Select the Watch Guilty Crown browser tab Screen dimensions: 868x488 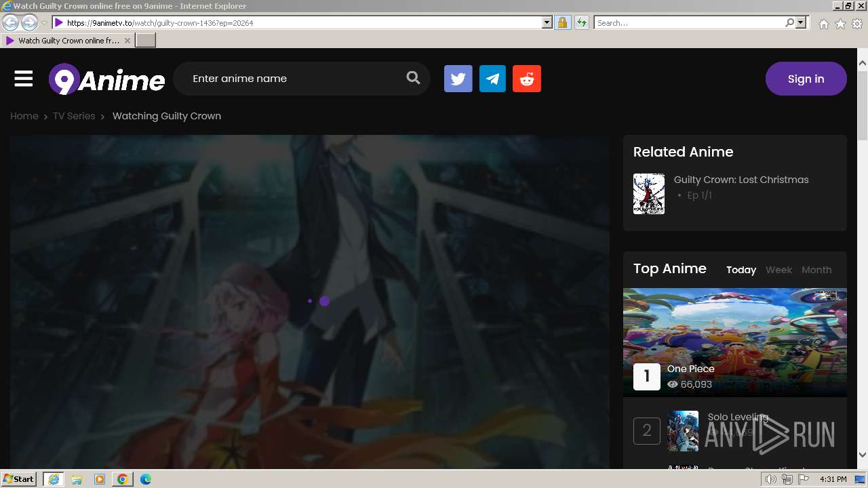click(66, 41)
